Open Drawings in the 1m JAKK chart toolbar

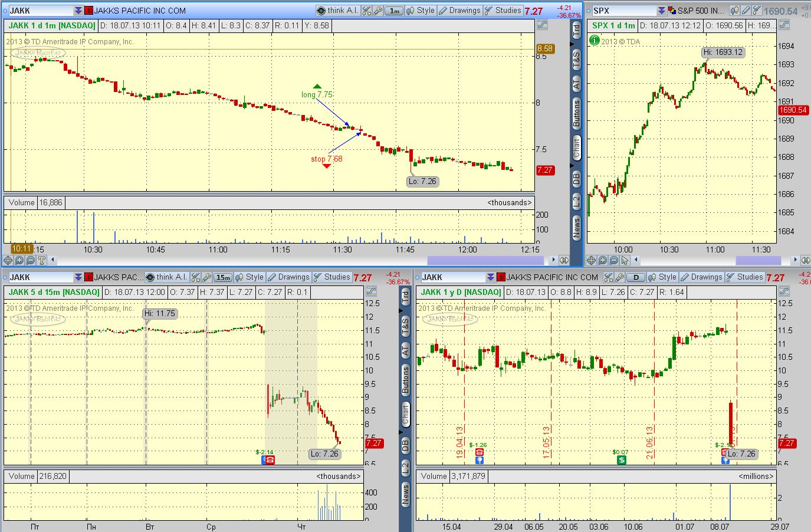(x=459, y=11)
